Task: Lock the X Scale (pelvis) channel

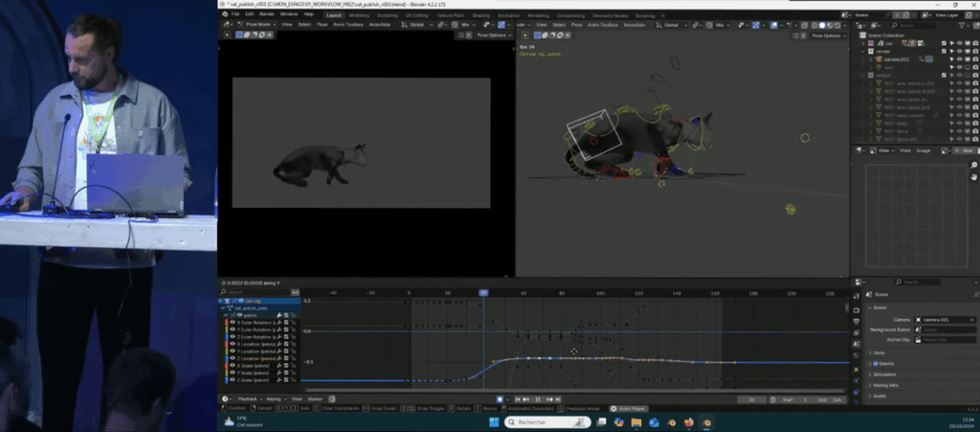Action: click(293, 366)
